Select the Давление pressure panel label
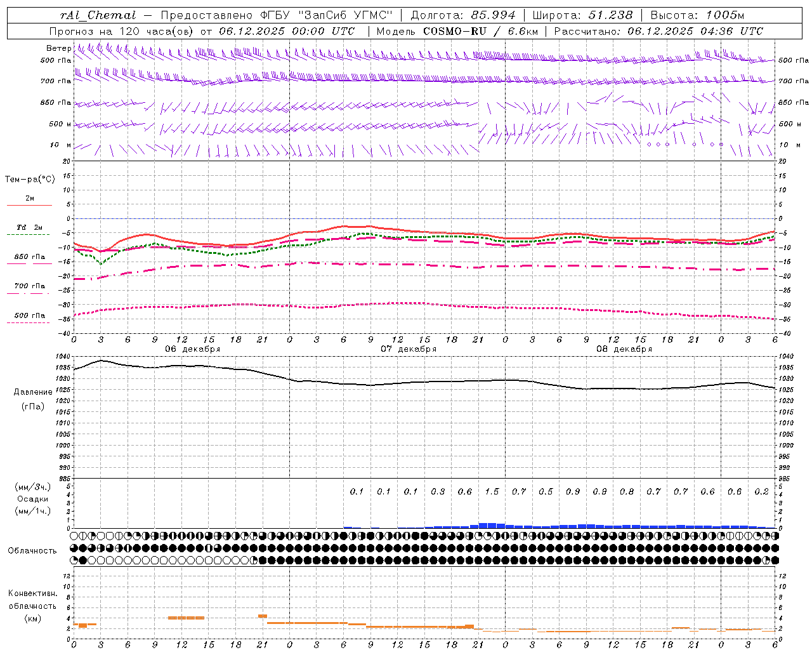Viewport: 812px width, 650px height. tap(33, 392)
